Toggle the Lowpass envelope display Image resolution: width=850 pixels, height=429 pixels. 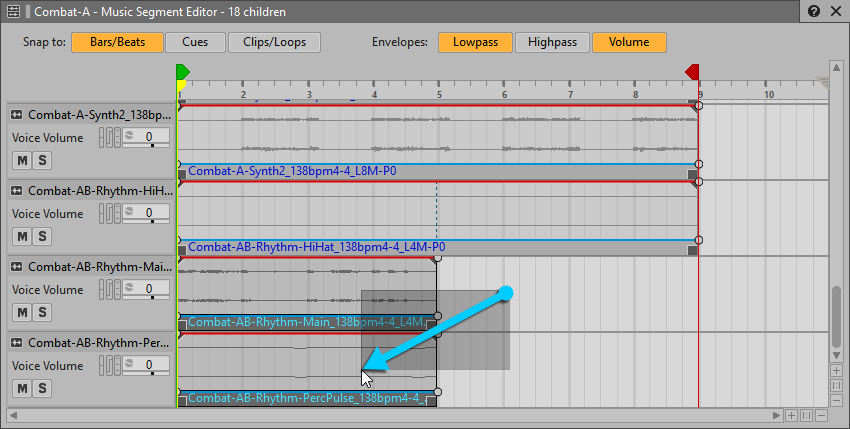[475, 42]
